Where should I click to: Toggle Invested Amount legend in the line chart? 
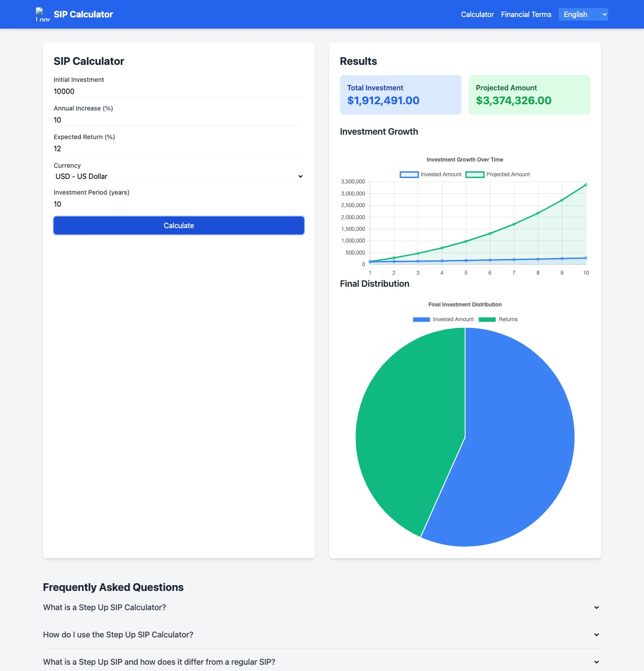coord(431,174)
